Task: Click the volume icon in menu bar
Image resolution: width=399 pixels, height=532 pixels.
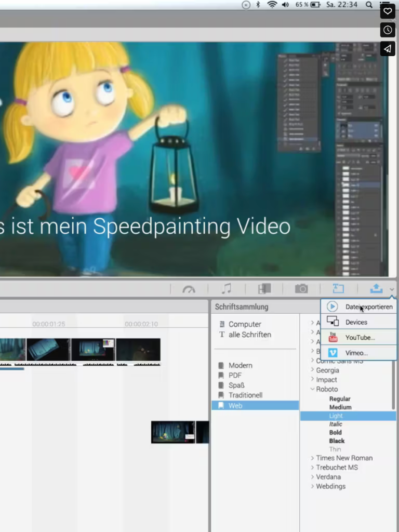Action: (285, 5)
